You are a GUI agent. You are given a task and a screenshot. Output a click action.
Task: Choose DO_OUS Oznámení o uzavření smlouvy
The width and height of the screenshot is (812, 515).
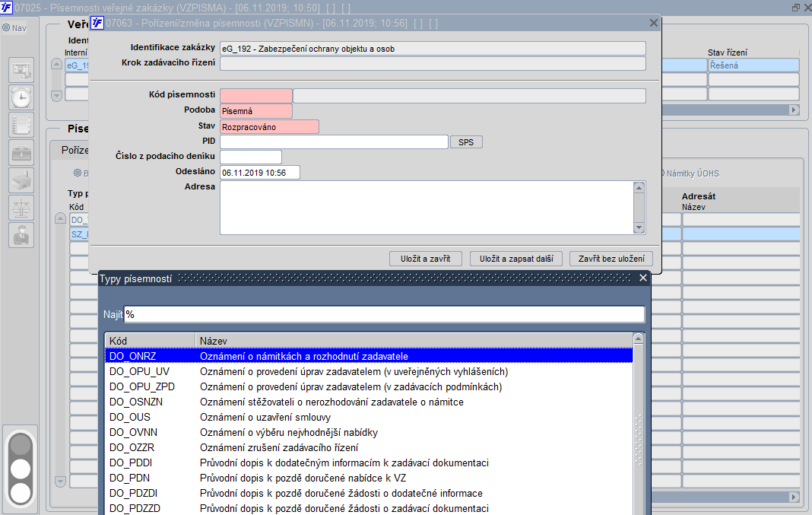pyautogui.click(x=368, y=417)
